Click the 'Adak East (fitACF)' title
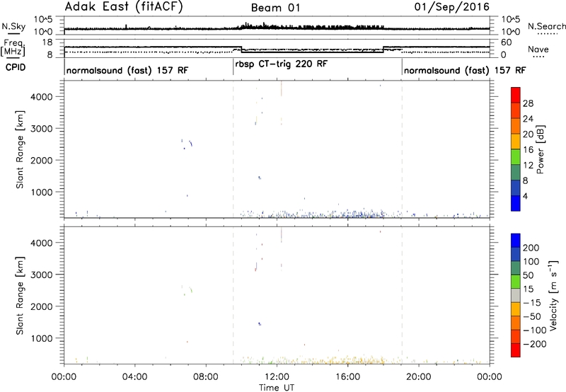The height and width of the screenshot is (392, 566). tap(124, 7)
